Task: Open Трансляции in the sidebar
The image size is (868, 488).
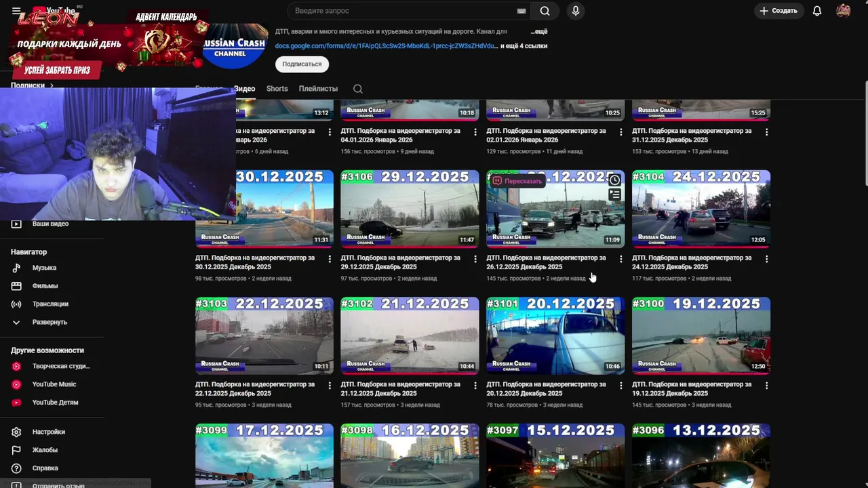Action: click(x=50, y=304)
